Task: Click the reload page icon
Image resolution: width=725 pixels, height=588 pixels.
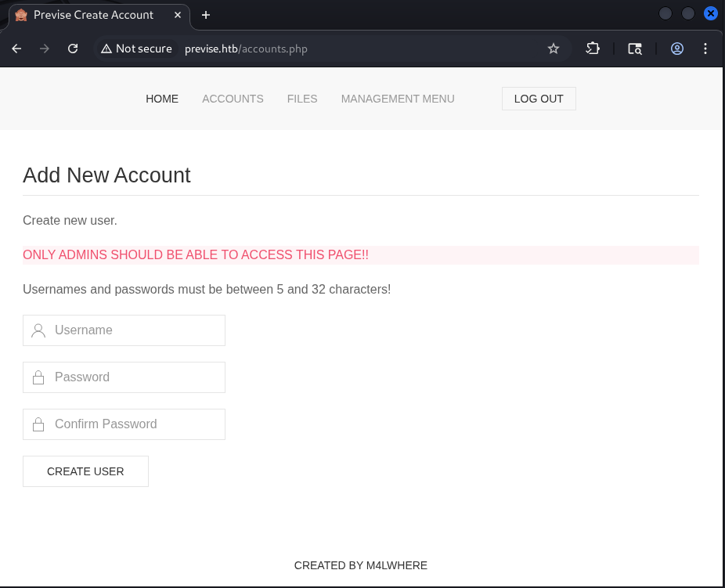Action: click(73, 48)
